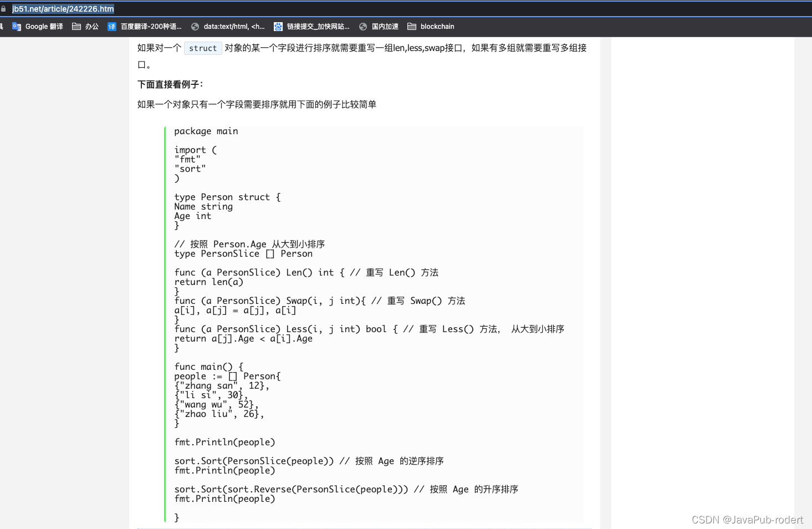Click the field line "Name string"
The image size is (812, 529).
pyautogui.click(x=203, y=207)
